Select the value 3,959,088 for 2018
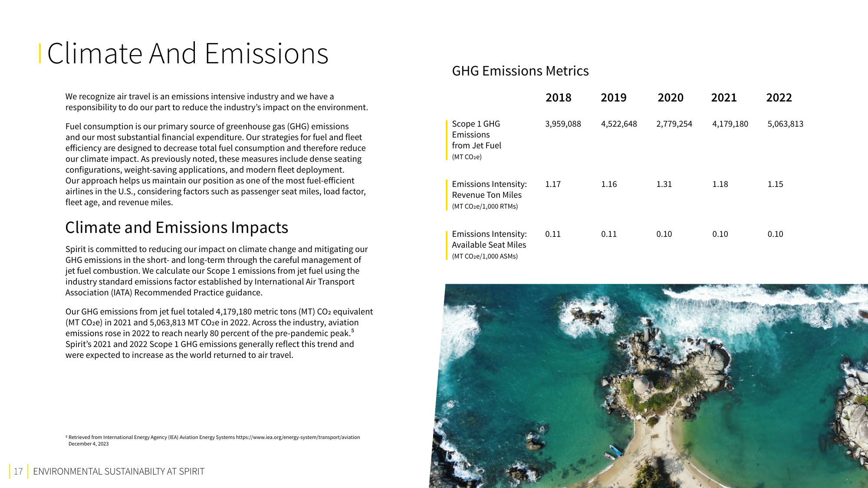868x488 pixels. 563,124
